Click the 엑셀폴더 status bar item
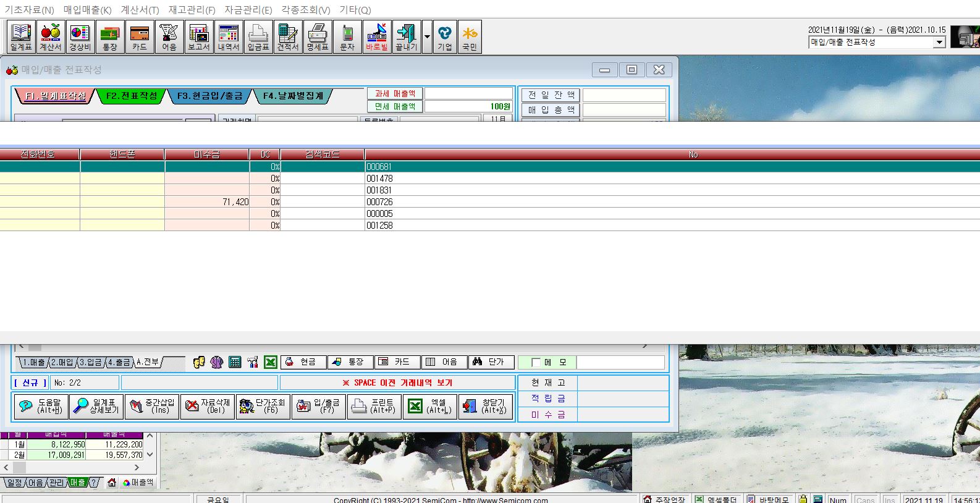 716,499
